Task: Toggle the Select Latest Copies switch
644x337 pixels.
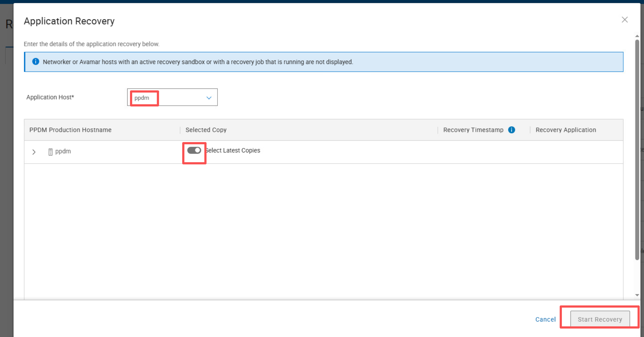Action: [194, 150]
